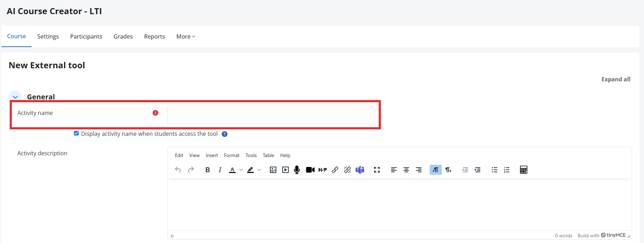This screenshot has width=644, height=243.
Task: Toggle left-to-right text direction
Action: (x=435, y=170)
